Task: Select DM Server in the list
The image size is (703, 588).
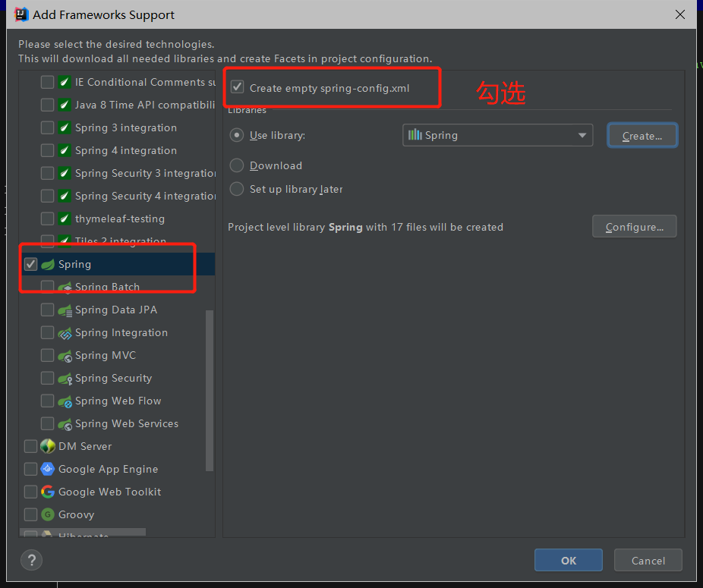Action: tap(85, 446)
